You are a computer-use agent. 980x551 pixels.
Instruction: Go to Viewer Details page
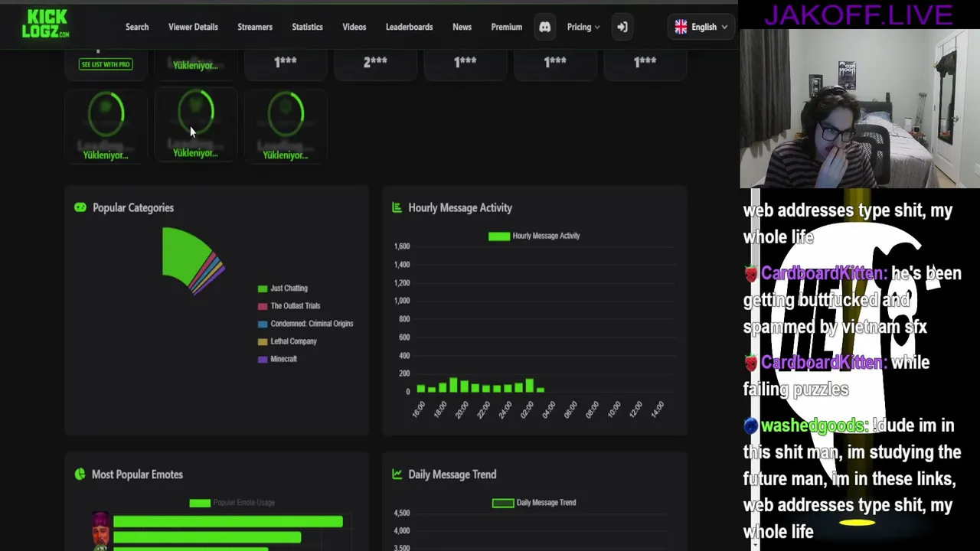[x=193, y=27]
